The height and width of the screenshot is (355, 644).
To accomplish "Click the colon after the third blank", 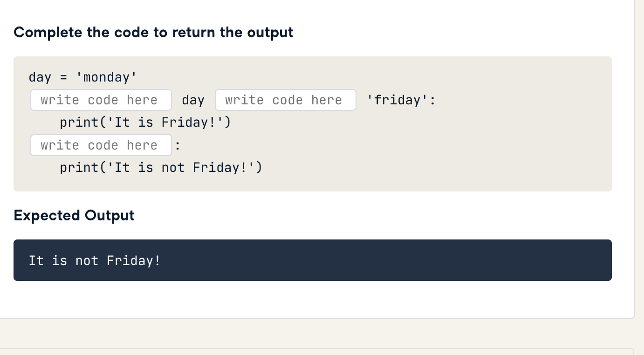I will [178, 146].
